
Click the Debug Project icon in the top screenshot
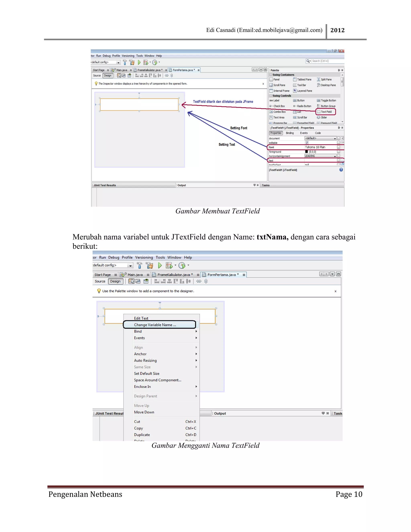coord(146,62)
